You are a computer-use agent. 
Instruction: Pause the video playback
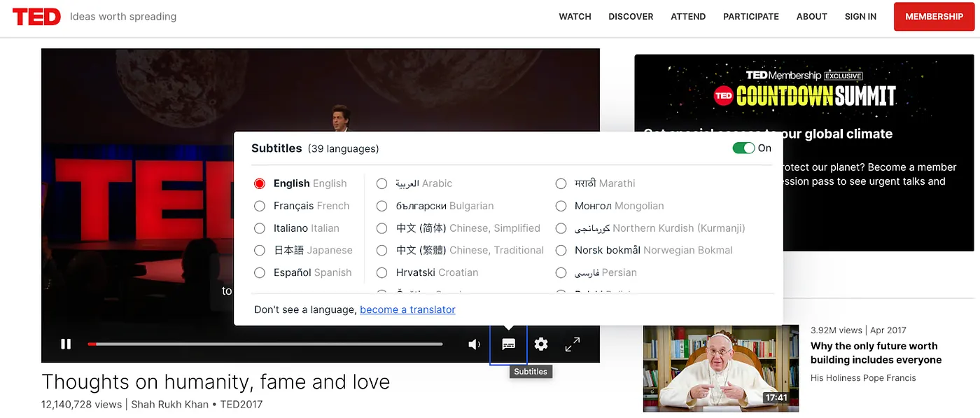click(66, 344)
